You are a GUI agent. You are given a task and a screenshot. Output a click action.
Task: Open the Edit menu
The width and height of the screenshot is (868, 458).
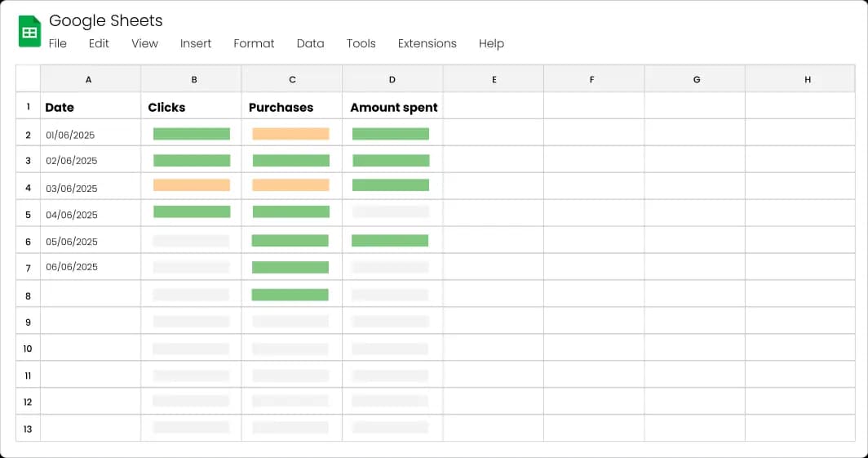(x=99, y=43)
